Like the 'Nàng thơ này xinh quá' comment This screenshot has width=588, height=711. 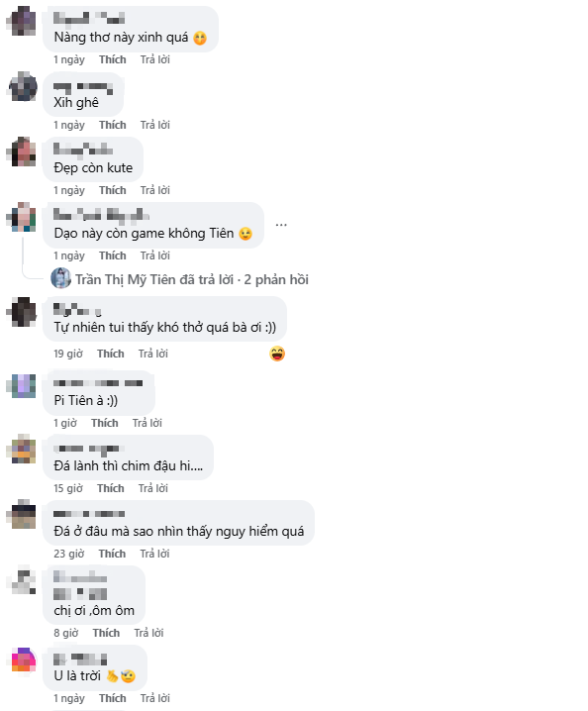(x=113, y=59)
